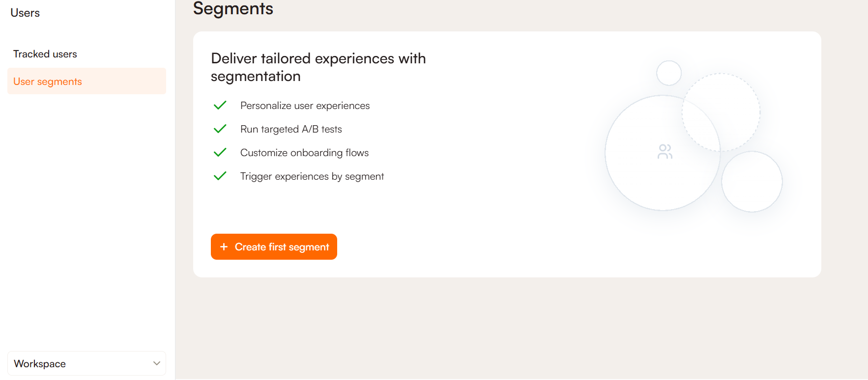Click the checkmark beside Personalize user experiences
Viewport: 868px width, 380px height.
(220, 106)
